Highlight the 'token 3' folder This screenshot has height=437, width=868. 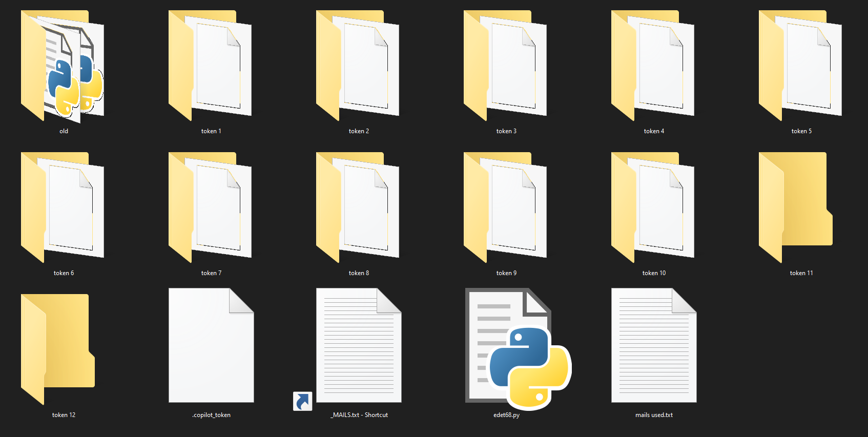pos(505,67)
